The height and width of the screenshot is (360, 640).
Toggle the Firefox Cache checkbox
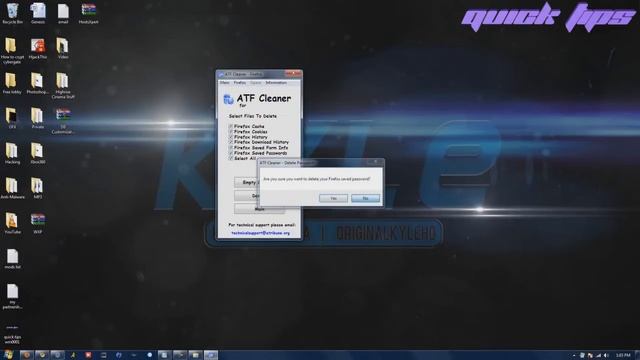(231, 127)
